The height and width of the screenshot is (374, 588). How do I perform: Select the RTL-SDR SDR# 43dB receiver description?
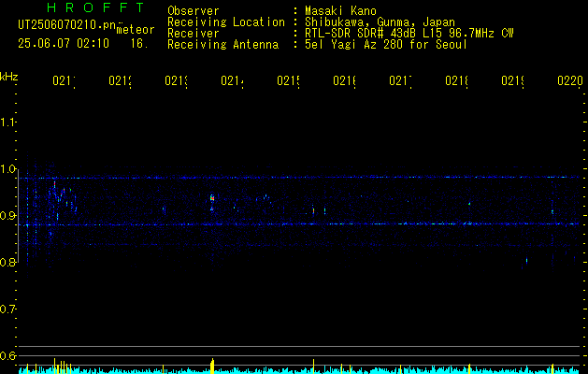click(409, 34)
